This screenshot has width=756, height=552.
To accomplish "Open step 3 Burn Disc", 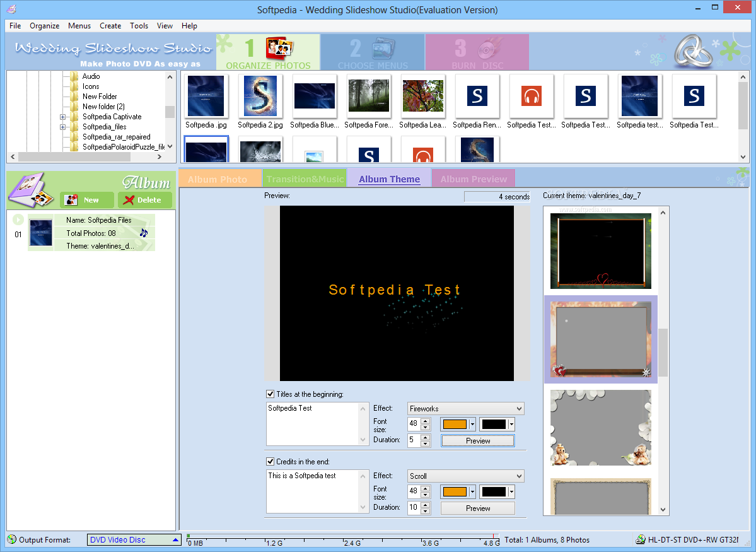I will click(477, 52).
